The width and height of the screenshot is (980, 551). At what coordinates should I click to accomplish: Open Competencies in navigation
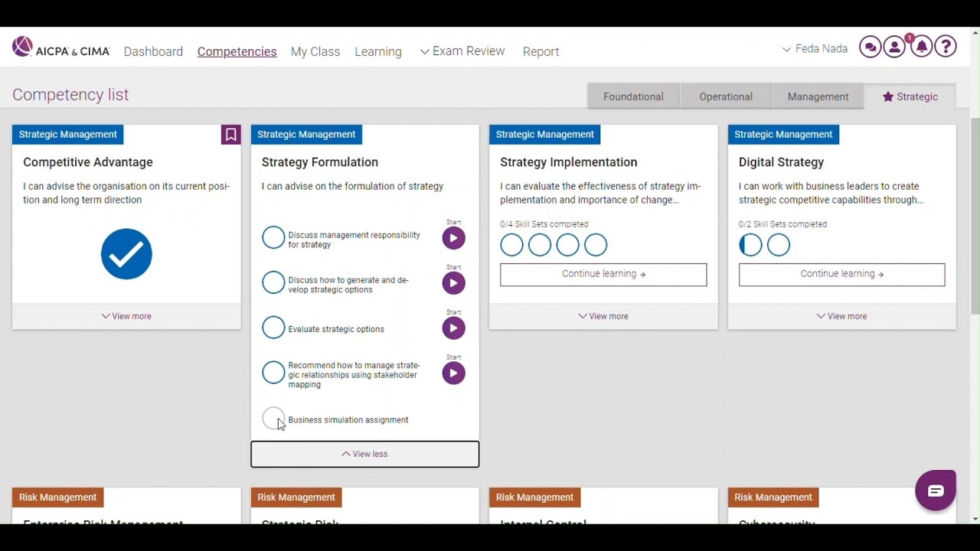(237, 51)
